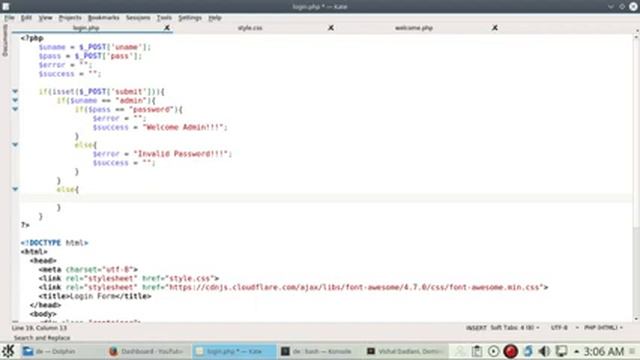Open the Settings menu

tap(190, 18)
